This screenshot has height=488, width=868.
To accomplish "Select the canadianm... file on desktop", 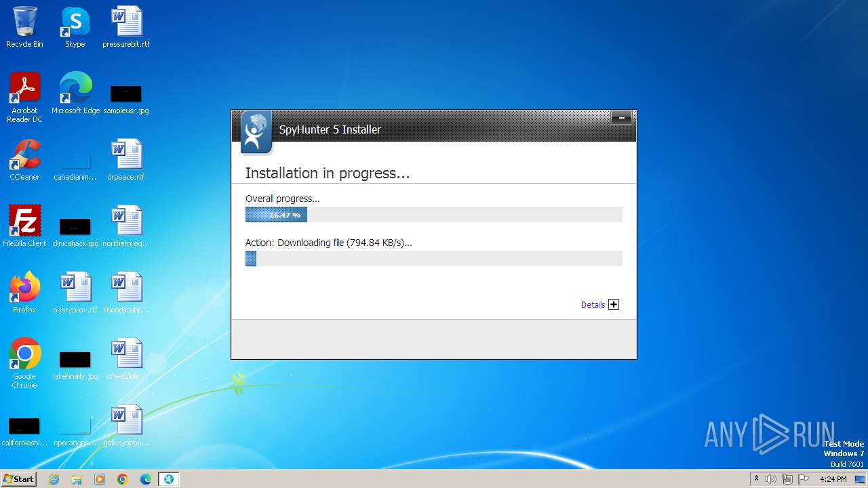I will click(75, 166).
